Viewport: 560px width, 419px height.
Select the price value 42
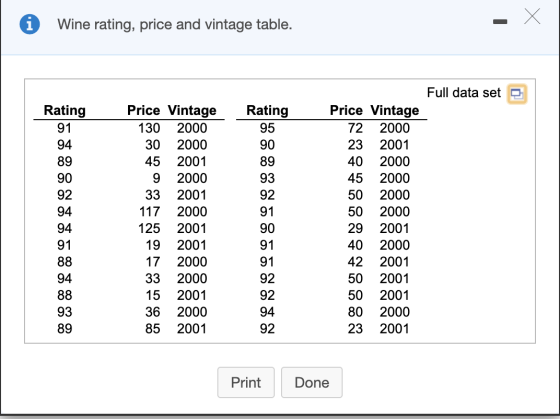pos(355,262)
